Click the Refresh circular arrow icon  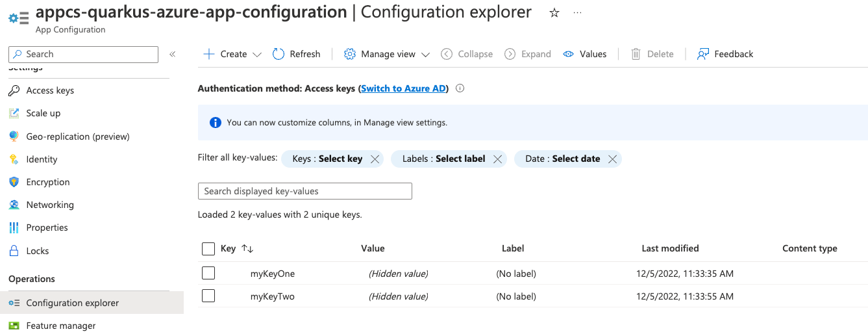(x=279, y=54)
